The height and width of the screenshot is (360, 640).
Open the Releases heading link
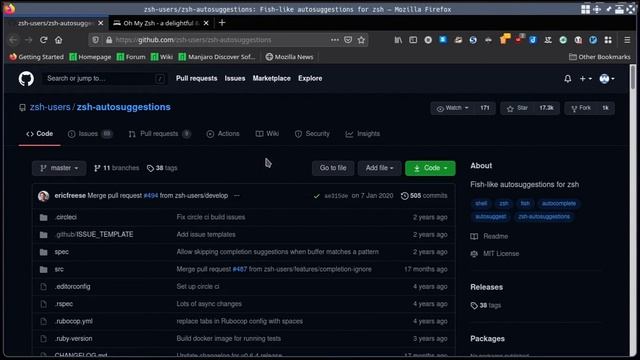487,287
